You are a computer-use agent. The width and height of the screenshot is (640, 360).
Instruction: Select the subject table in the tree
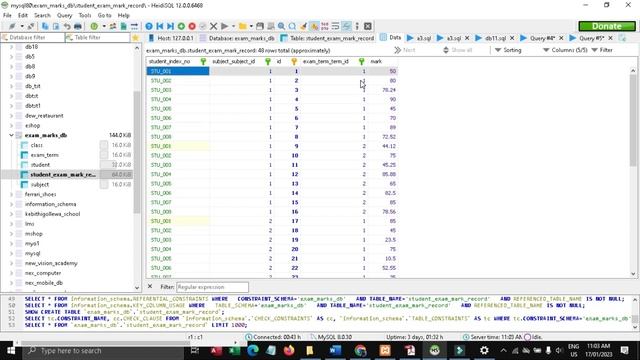pyautogui.click(x=40, y=184)
